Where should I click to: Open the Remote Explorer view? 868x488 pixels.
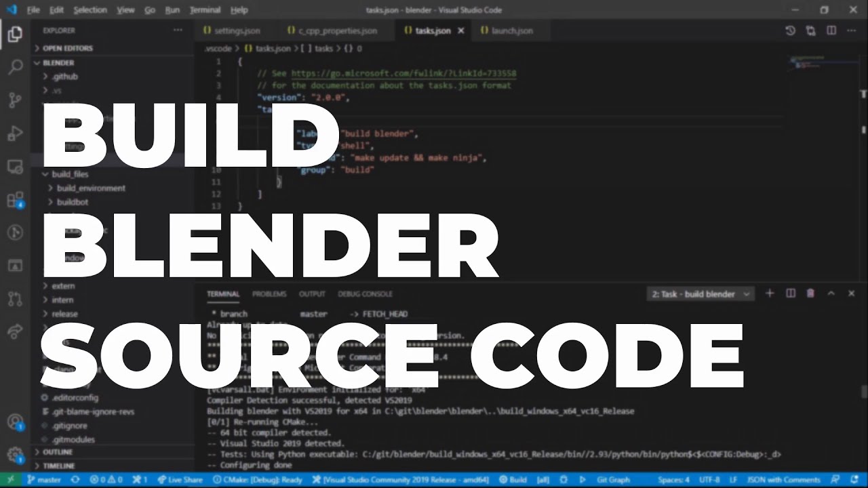(x=15, y=167)
